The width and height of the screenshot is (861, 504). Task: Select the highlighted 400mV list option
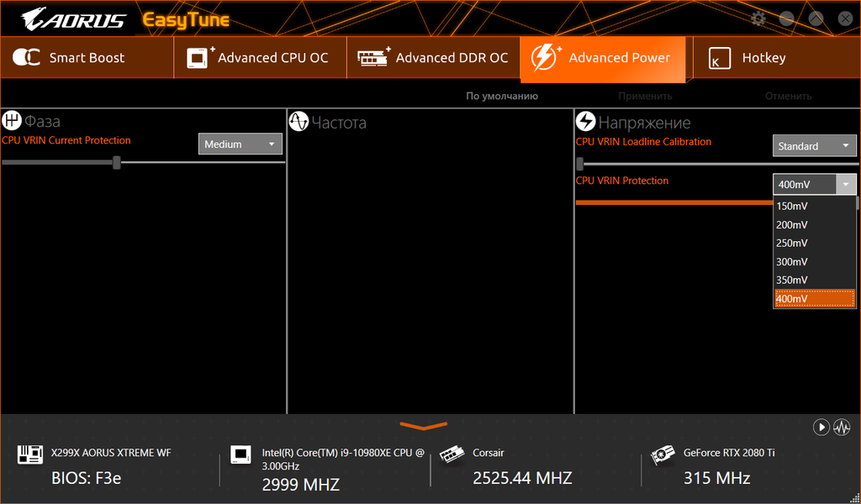pyautogui.click(x=814, y=298)
